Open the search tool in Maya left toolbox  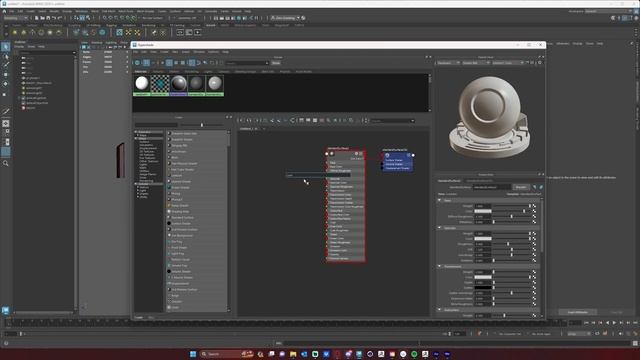(x=5, y=163)
